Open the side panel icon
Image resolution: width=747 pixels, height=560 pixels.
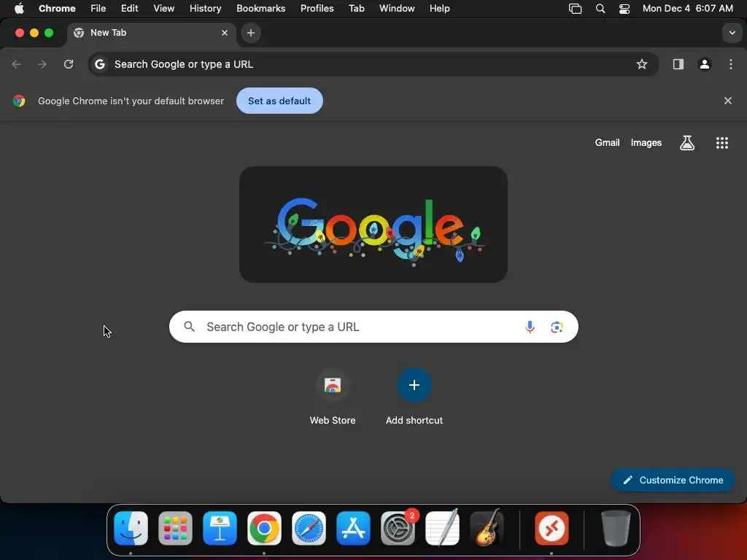(x=678, y=64)
